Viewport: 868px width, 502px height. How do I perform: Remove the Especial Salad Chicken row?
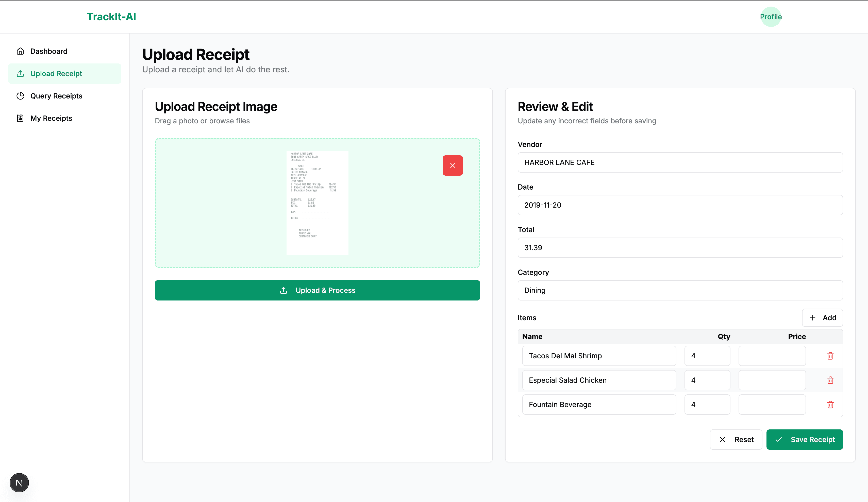[830, 380]
